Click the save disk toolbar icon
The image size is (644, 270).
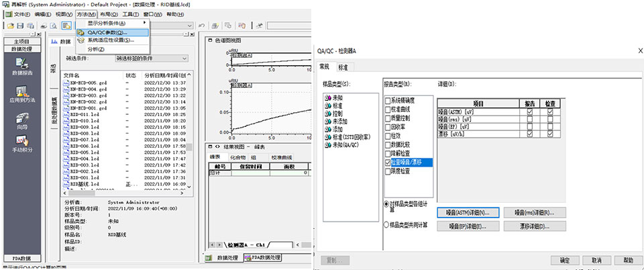21,26
